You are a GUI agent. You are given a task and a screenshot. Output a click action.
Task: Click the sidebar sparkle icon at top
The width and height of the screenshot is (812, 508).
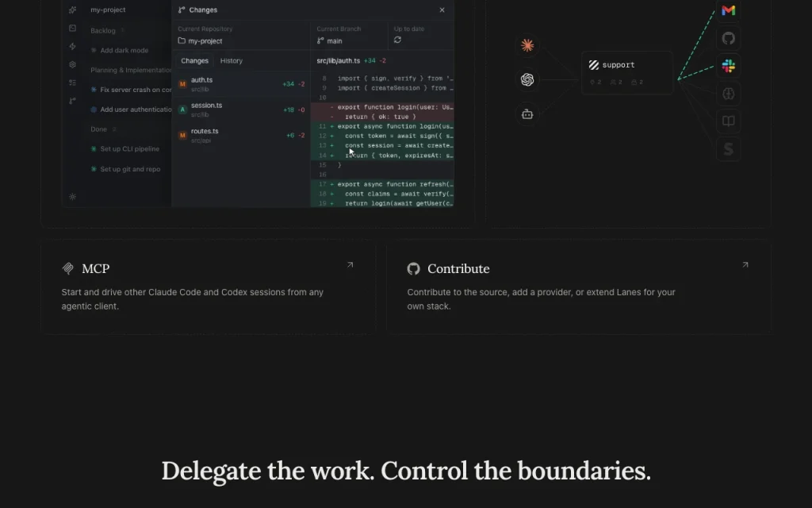(72, 10)
